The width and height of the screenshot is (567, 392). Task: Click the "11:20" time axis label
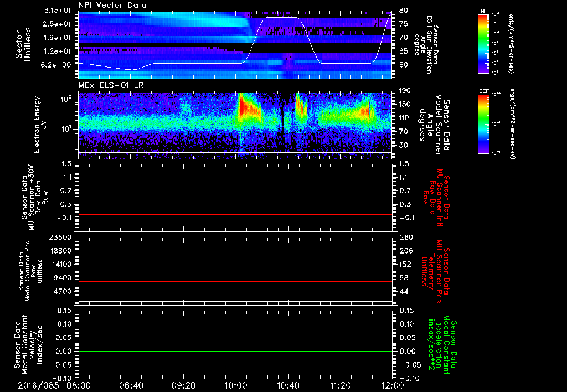click(x=341, y=385)
